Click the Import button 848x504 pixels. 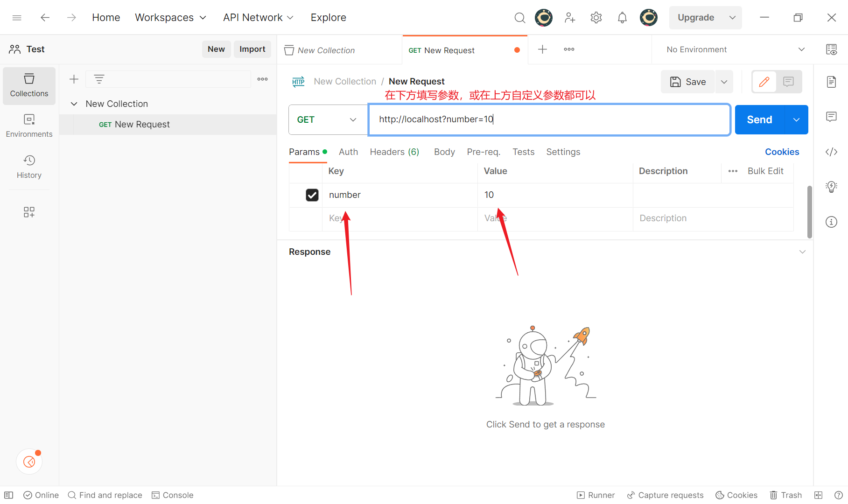pos(252,49)
